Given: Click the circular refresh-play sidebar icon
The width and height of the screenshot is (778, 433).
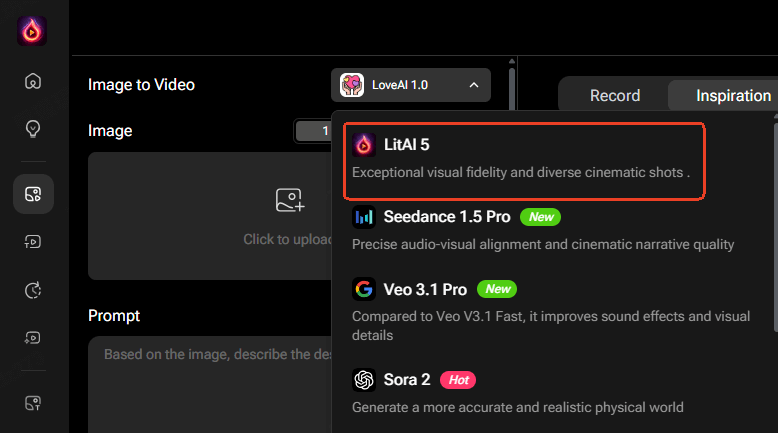Looking at the screenshot, I should pos(33,290).
